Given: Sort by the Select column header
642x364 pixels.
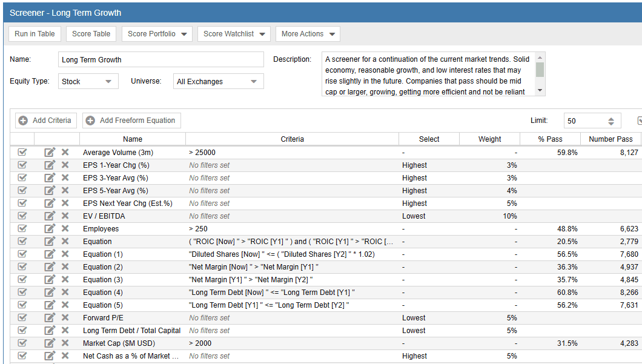Looking at the screenshot, I should pos(429,139).
